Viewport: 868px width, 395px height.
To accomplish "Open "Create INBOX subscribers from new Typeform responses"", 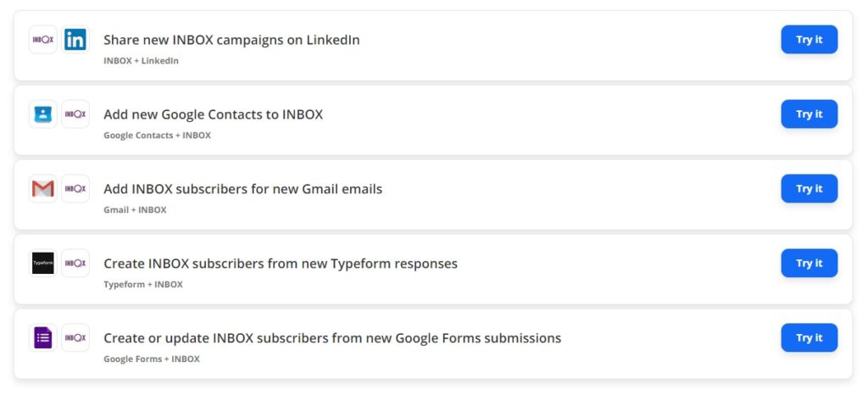I will 280,264.
